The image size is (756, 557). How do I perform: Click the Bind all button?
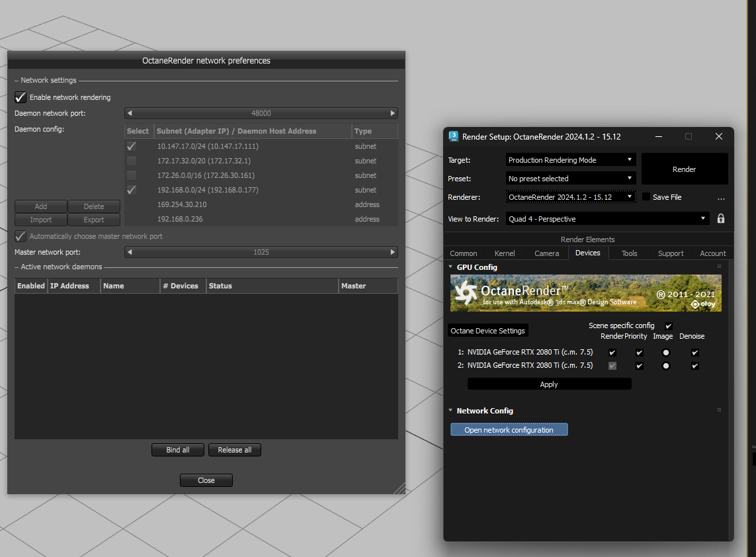pyautogui.click(x=178, y=449)
